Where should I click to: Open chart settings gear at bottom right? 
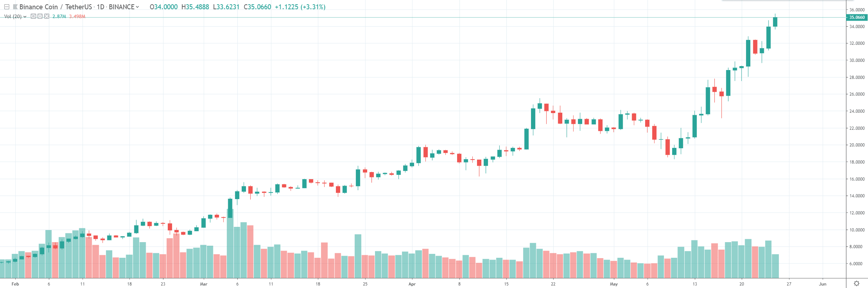[x=857, y=283]
